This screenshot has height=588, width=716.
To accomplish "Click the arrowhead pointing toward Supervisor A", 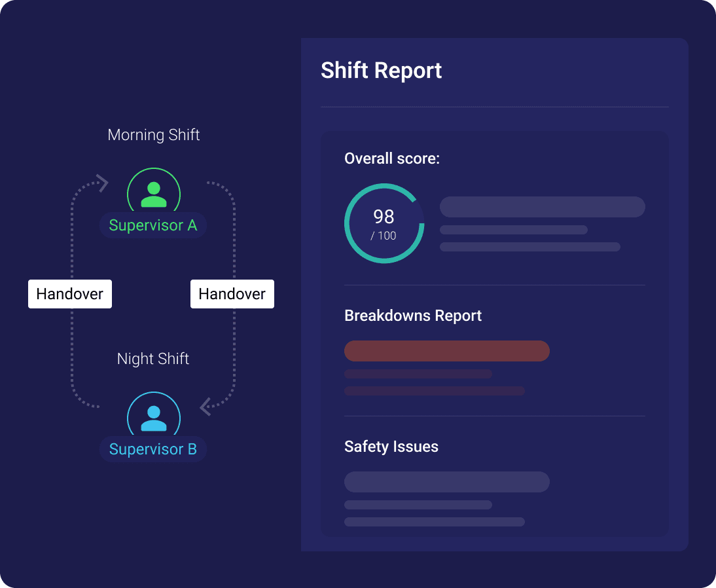I will [102, 183].
